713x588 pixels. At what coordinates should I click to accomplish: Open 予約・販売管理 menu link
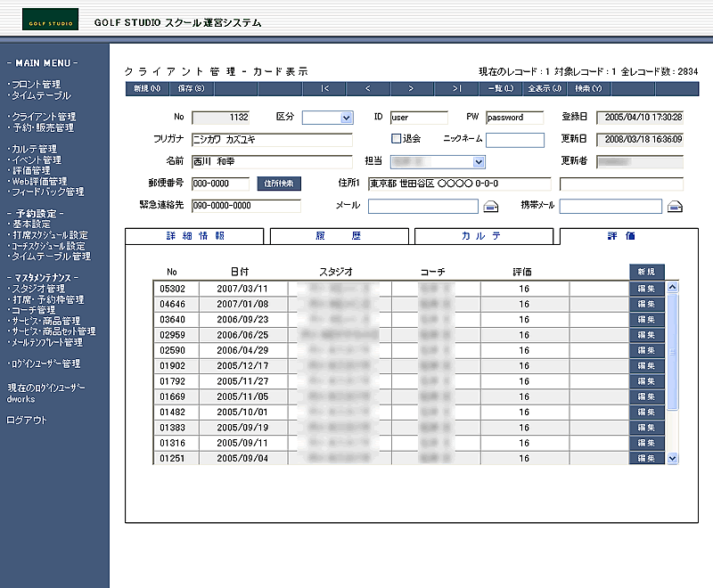43,128
